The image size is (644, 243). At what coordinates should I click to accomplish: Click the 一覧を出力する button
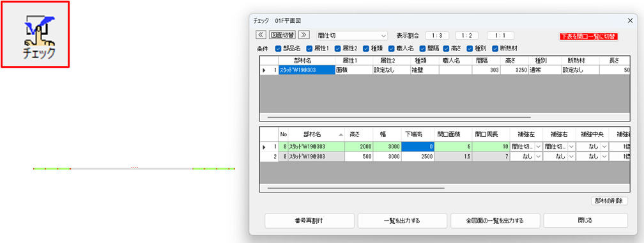click(x=402, y=221)
